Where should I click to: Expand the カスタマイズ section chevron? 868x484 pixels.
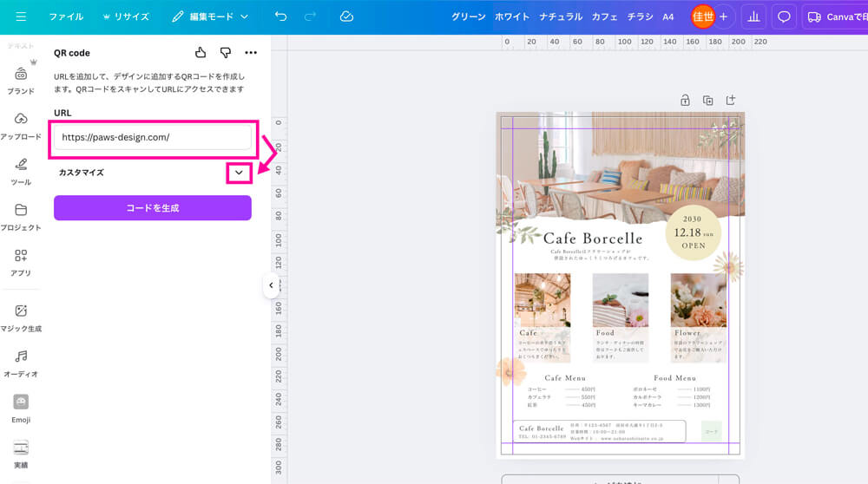point(239,173)
